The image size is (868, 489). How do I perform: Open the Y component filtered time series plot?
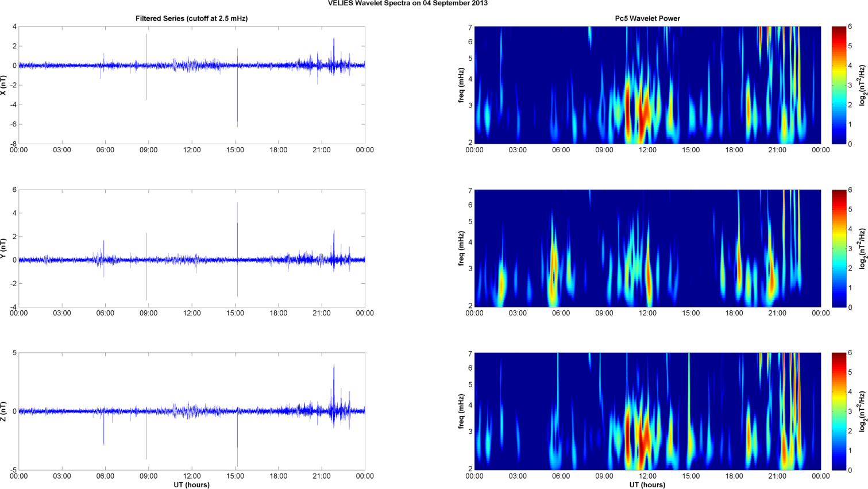[191, 248]
